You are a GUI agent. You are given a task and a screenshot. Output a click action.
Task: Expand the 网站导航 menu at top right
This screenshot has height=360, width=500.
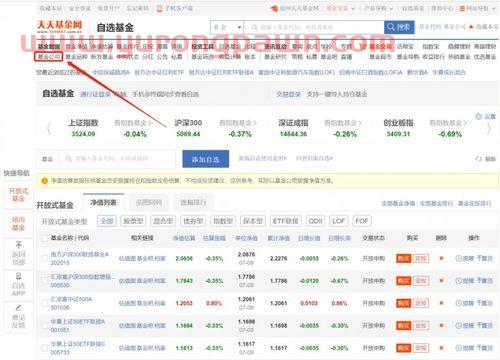[x=478, y=8]
